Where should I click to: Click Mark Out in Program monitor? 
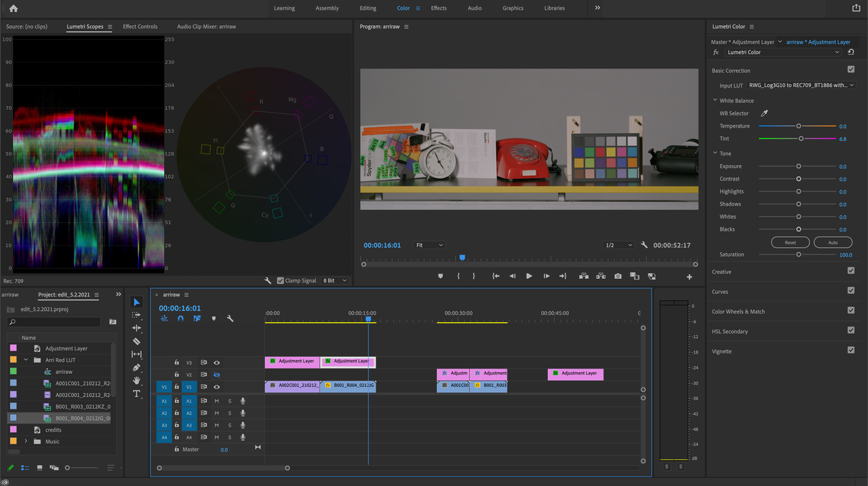(x=473, y=276)
